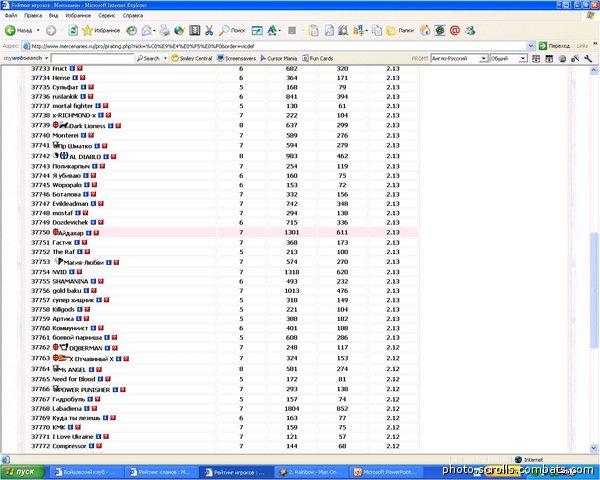Click the clipboard paste toolbar icon
600x480 pixels.
(x=314, y=30)
